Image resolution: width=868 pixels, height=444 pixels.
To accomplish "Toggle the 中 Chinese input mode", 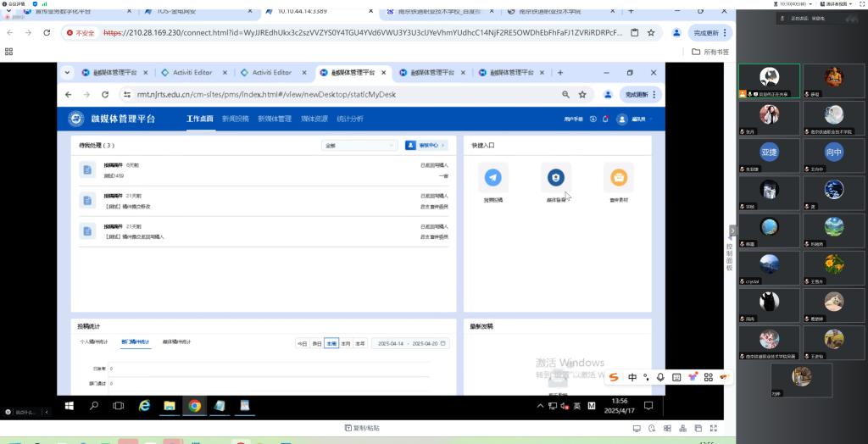I will [x=632, y=378].
